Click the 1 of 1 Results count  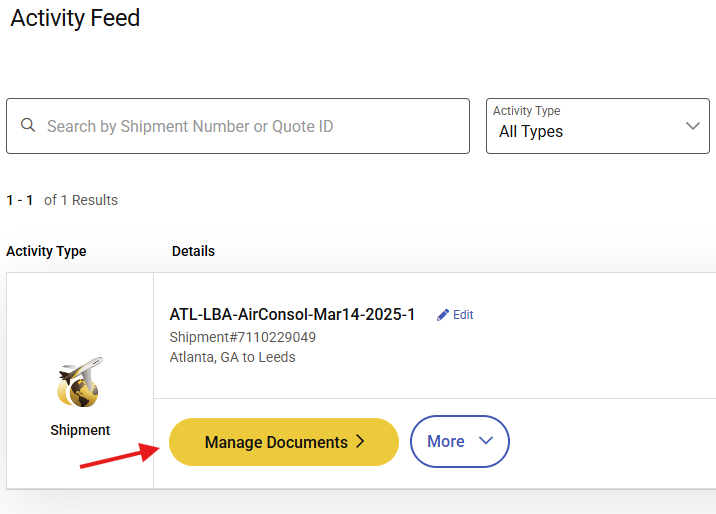click(62, 200)
